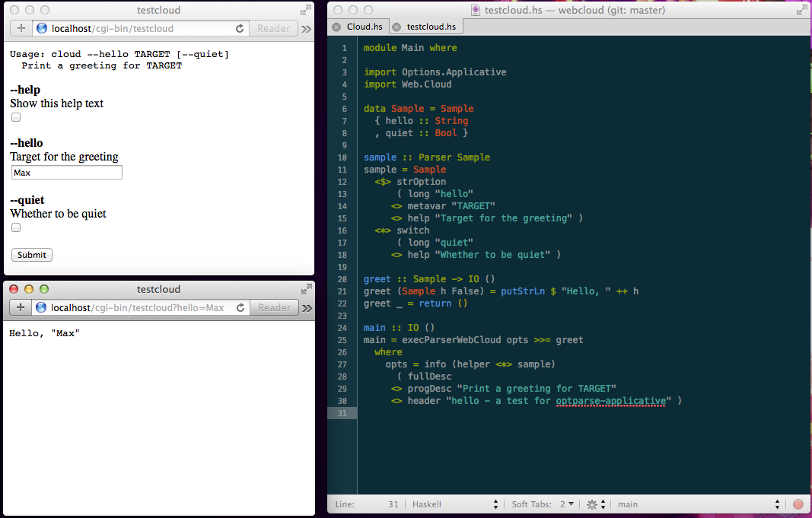Toggle the --help checkbox
The height and width of the screenshot is (518, 812).
point(16,117)
